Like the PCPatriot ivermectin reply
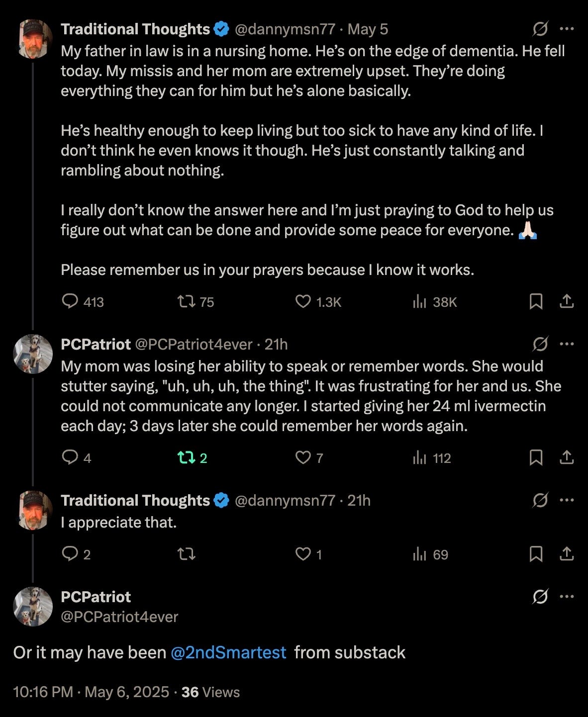This screenshot has width=588, height=717. pyautogui.click(x=303, y=457)
